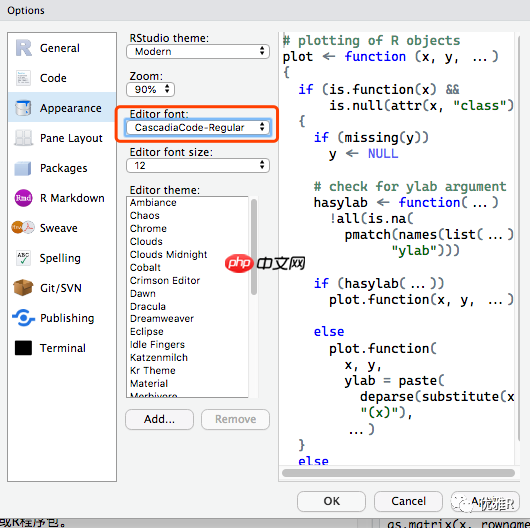Select the Katzenmilch editor theme
The width and height of the screenshot is (530, 528).
(188, 358)
